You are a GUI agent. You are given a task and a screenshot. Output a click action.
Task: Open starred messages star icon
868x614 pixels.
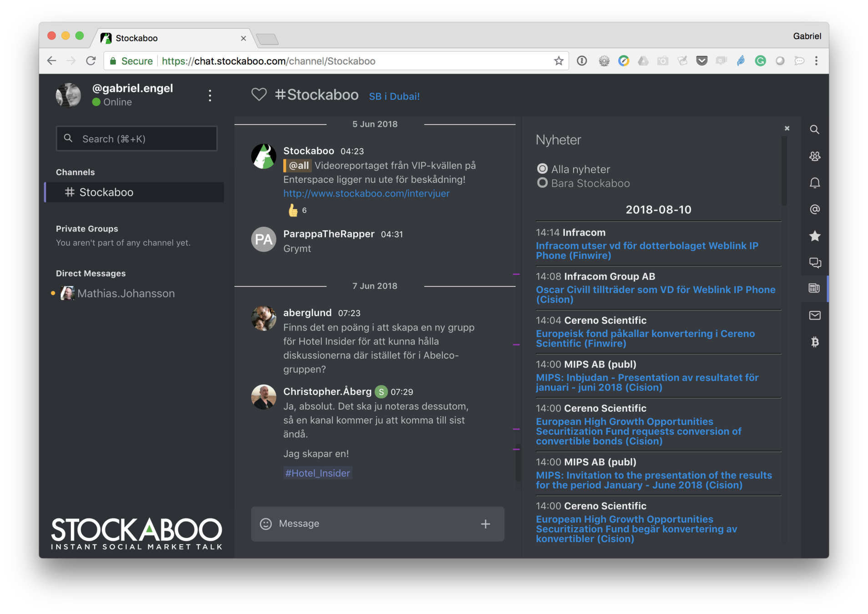[814, 236]
